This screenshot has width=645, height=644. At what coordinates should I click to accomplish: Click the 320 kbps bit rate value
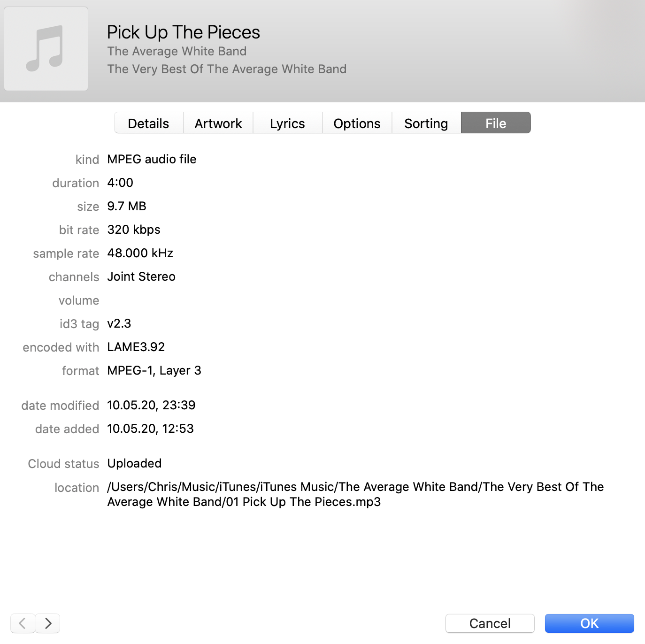click(134, 230)
